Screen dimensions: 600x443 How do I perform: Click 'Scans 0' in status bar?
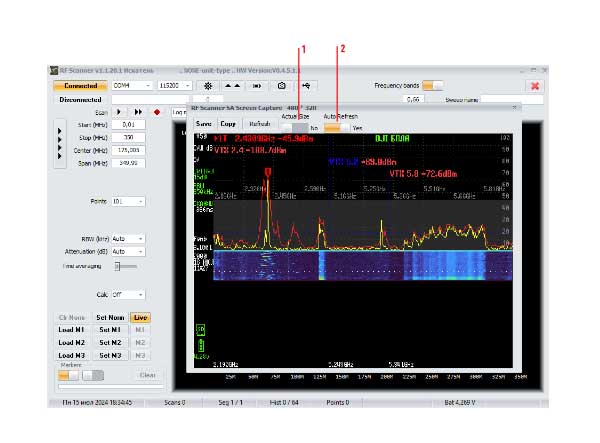click(175, 402)
